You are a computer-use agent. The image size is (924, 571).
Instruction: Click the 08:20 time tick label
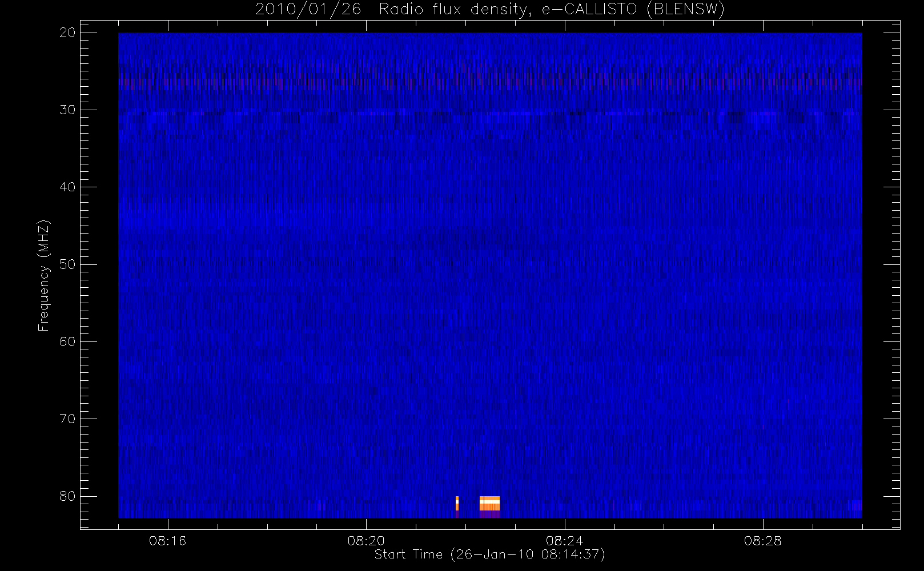[x=366, y=541]
